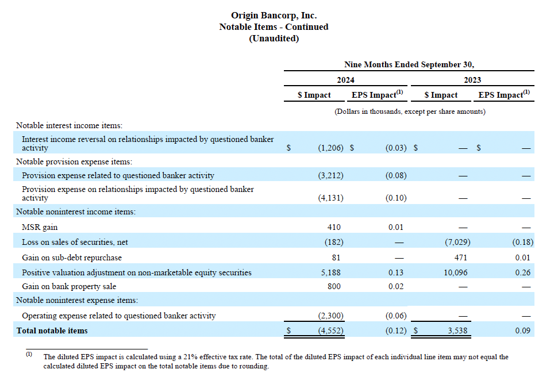Click the 'MSR gain' row label

(x=40, y=227)
